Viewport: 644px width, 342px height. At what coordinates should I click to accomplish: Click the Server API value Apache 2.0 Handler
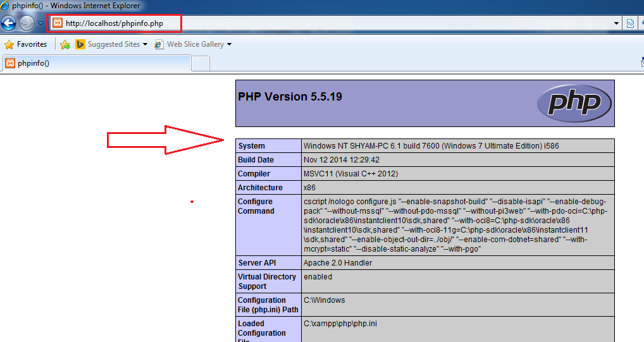338,263
